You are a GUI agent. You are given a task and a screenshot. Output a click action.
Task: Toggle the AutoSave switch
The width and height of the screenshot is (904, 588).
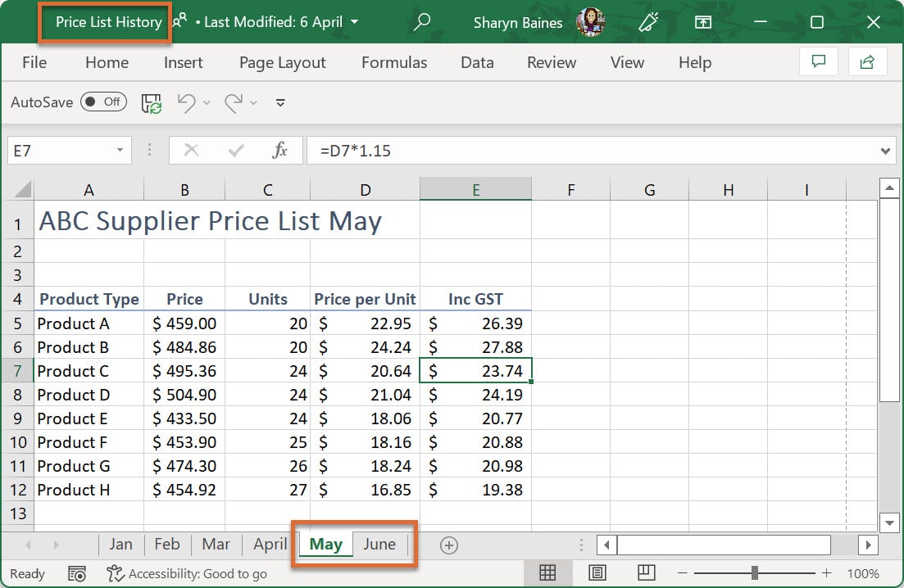point(103,102)
